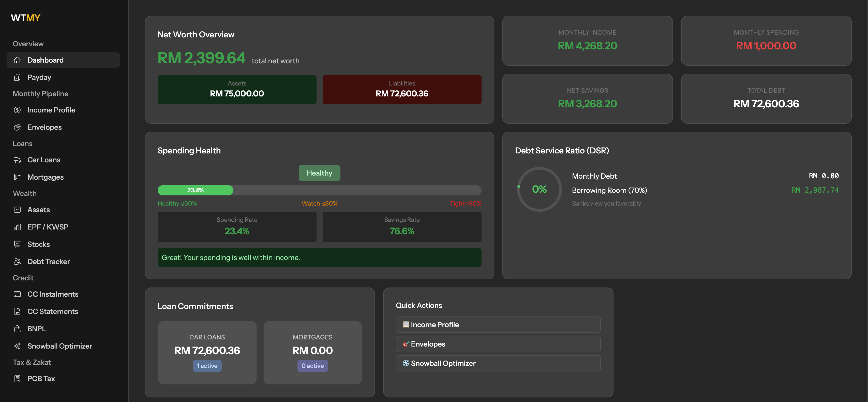Viewport: 868px width, 402px height.
Task: Open BNPL page
Action: (x=63, y=328)
